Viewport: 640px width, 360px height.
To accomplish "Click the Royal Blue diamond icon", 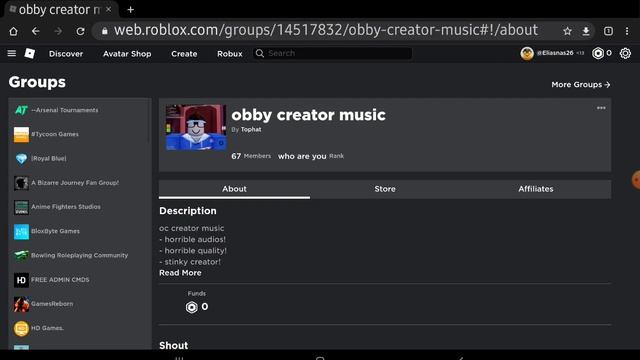I will tap(21, 158).
